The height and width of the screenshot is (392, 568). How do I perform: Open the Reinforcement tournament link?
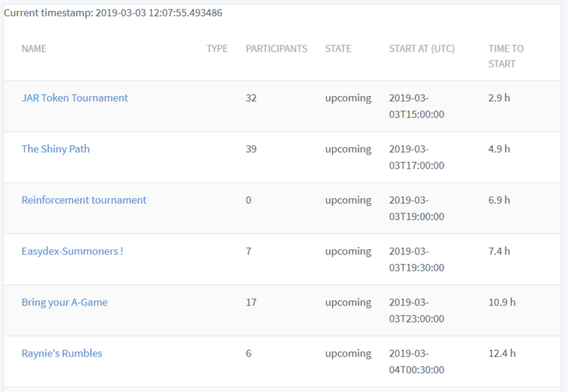(84, 200)
